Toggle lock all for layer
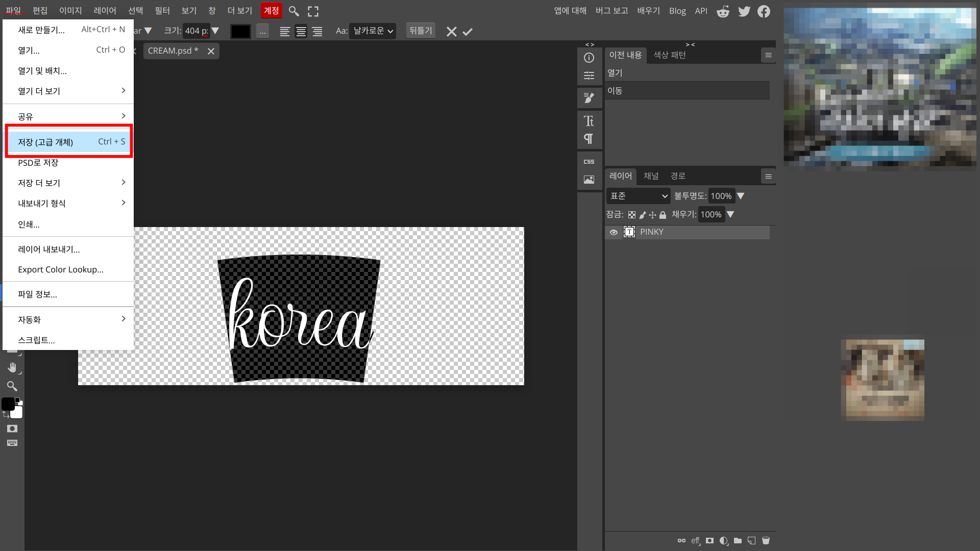 (663, 215)
